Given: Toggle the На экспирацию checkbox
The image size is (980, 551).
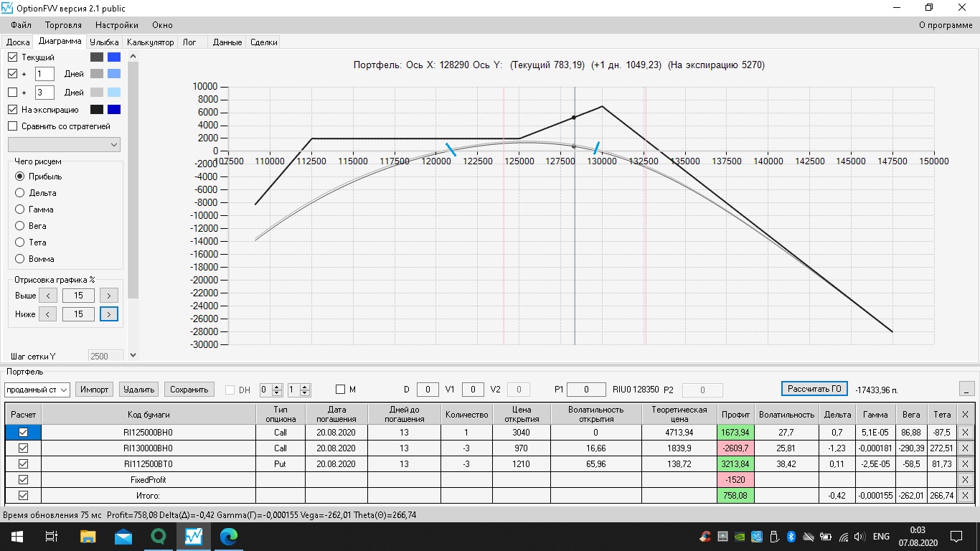Looking at the screenshot, I should click(x=12, y=110).
